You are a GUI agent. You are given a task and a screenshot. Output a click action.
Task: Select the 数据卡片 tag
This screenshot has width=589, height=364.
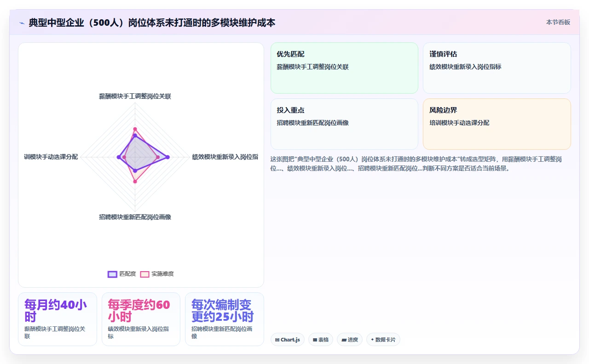tap(383, 340)
